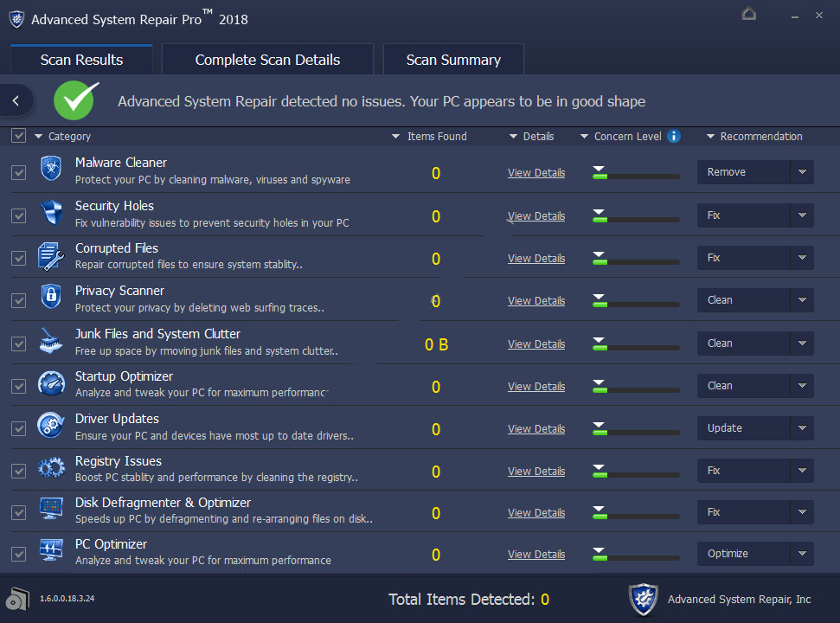The height and width of the screenshot is (623, 840).
Task: Uncheck the Junk Files and System Clutter checkbox
Action: pyautogui.click(x=19, y=344)
